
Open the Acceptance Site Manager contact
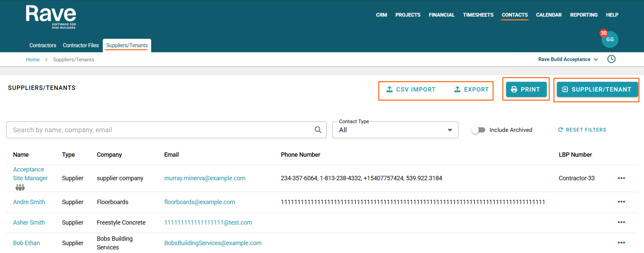(30, 174)
